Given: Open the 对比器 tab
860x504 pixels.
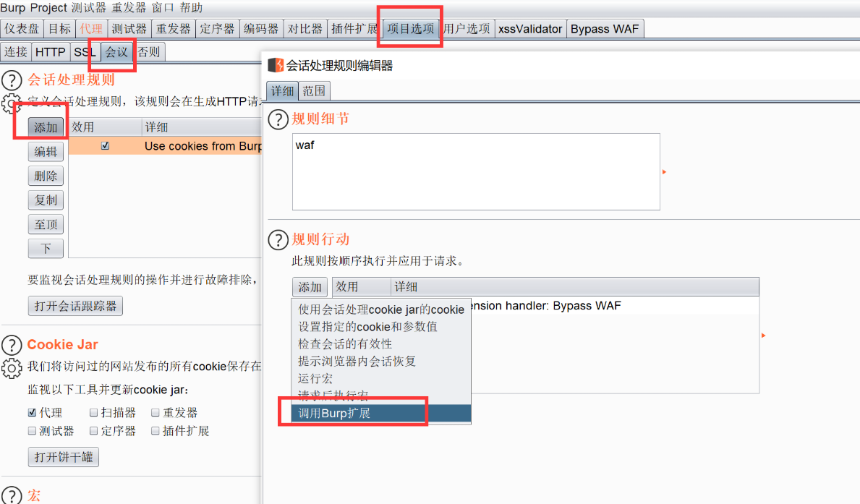Looking at the screenshot, I should point(305,28).
